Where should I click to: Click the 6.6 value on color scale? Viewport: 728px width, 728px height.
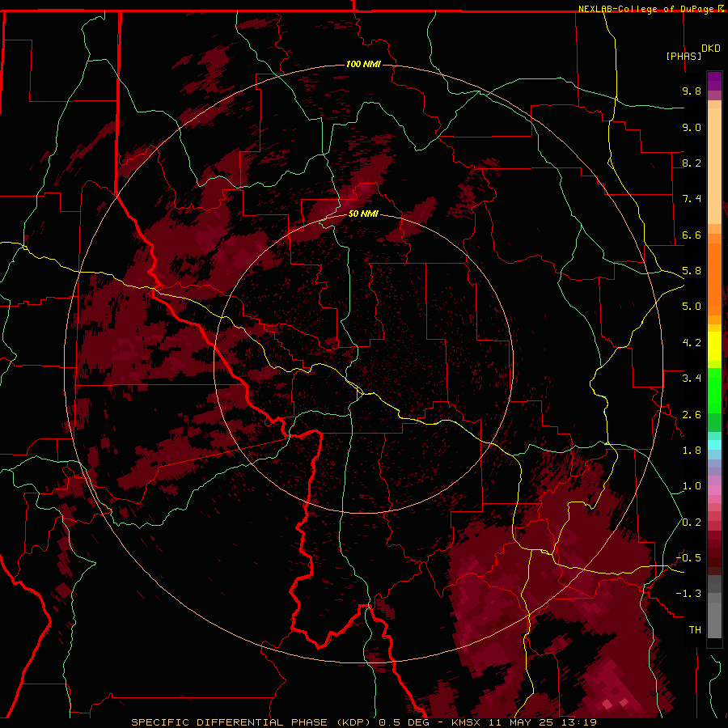[x=692, y=235]
